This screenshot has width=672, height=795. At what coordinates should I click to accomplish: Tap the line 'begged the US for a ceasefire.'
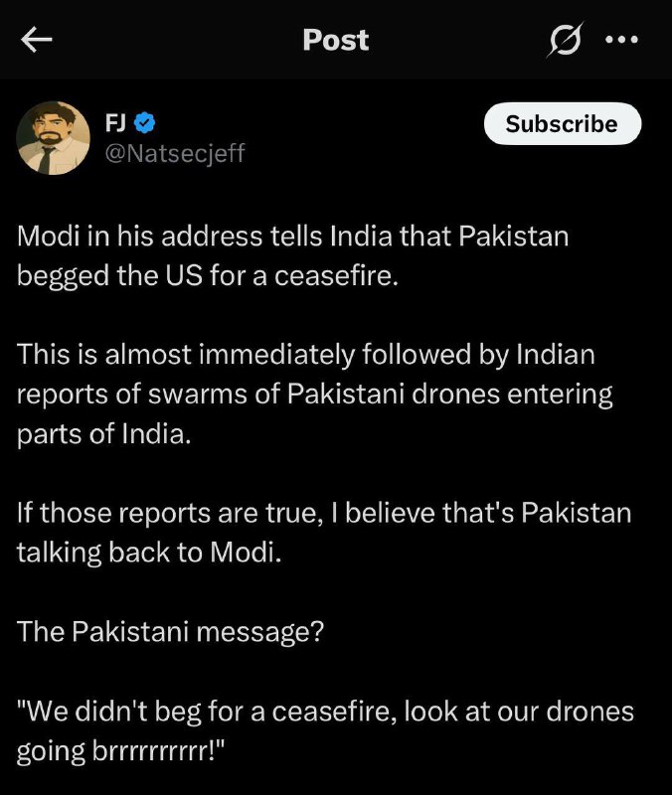point(208,276)
